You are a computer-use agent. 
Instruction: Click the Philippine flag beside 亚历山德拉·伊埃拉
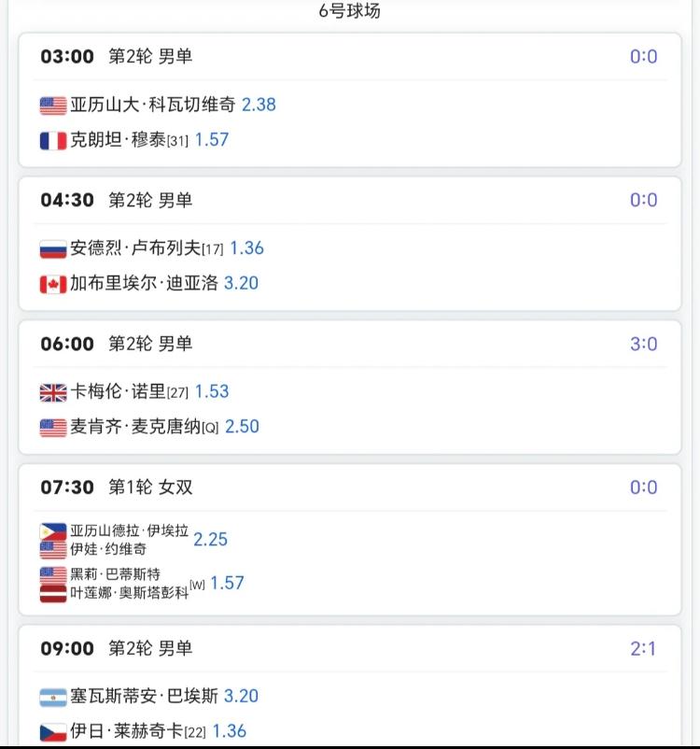[x=53, y=531]
